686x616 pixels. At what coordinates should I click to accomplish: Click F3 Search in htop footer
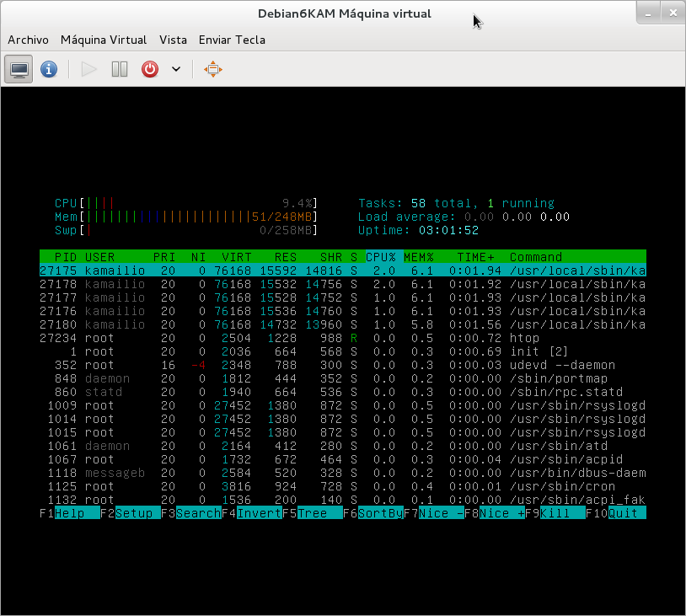pos(191,512)
